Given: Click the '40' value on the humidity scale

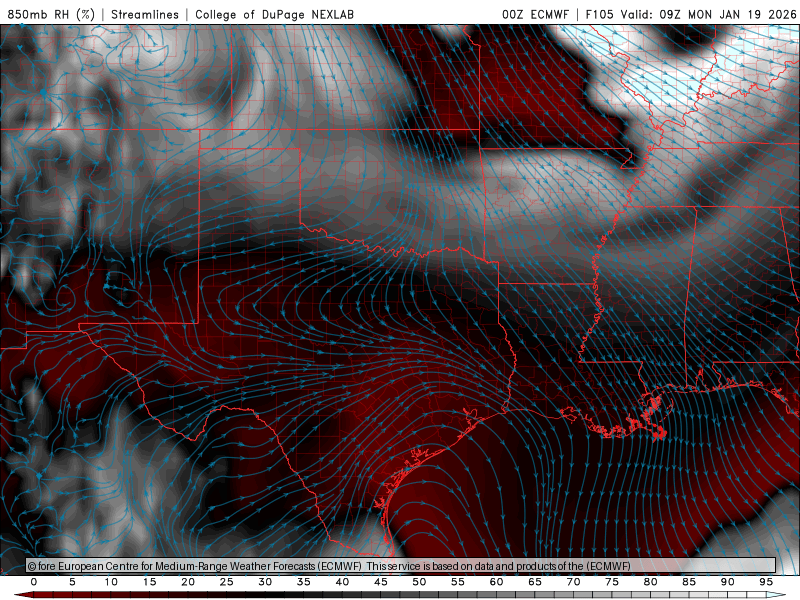Looking at the screenshot, I should 342,582.
